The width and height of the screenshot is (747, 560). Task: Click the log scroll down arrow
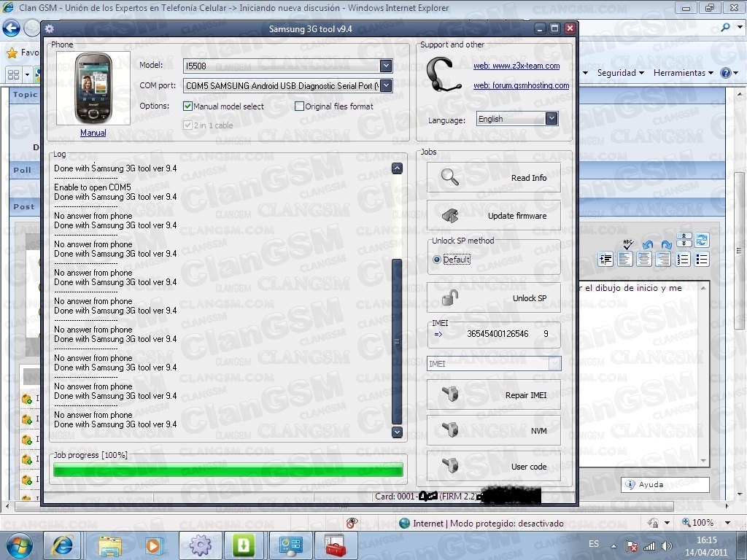[397, 432]
